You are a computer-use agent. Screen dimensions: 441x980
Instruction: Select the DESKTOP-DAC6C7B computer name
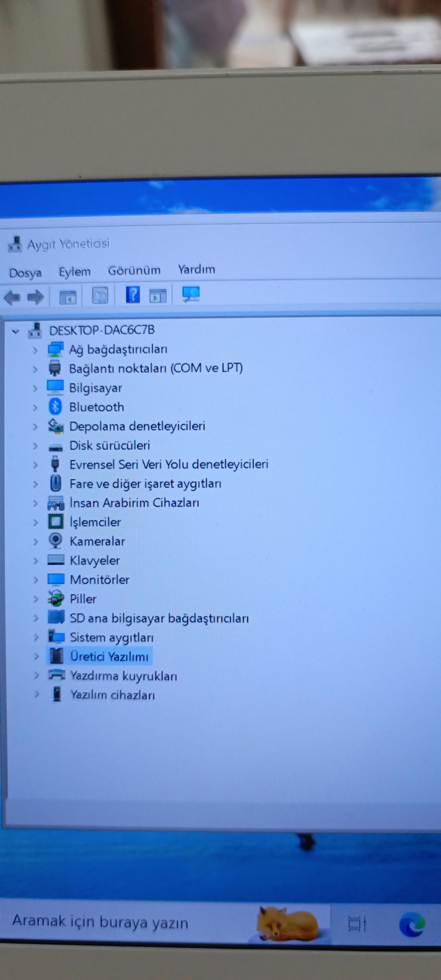[102, 330]
